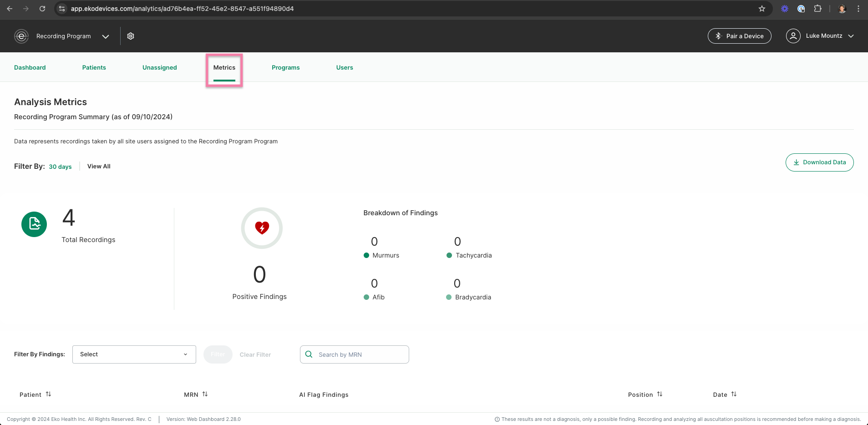The image size is (868, 425).
Task: Click the Eko logo icon
Action: click(x=21, y=36)
